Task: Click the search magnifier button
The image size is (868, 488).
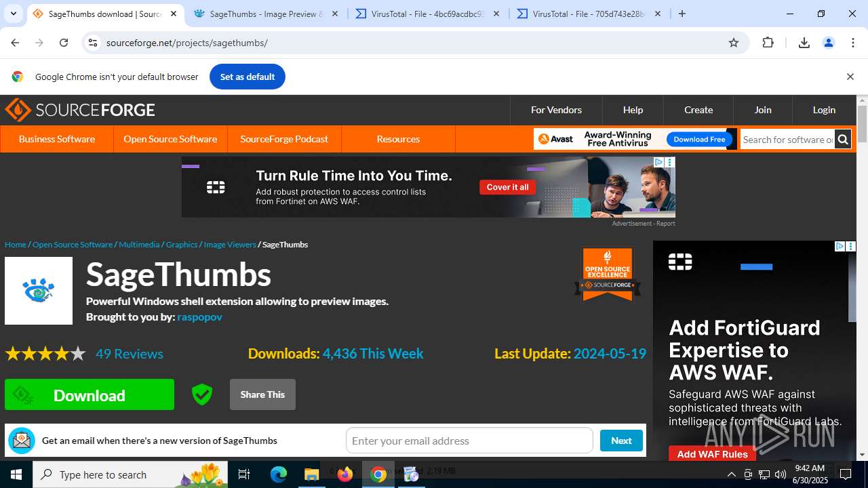Action: (x=843, y=140)
